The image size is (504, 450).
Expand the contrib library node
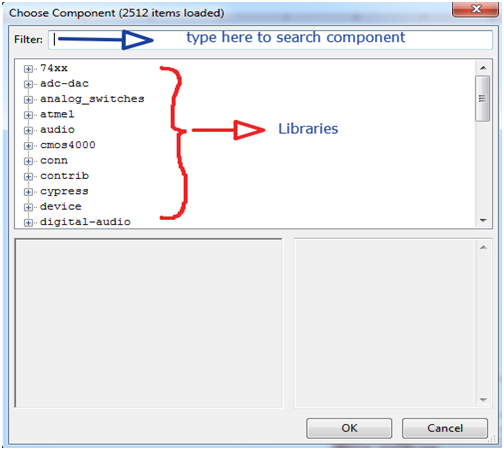(x=28, y=177)
